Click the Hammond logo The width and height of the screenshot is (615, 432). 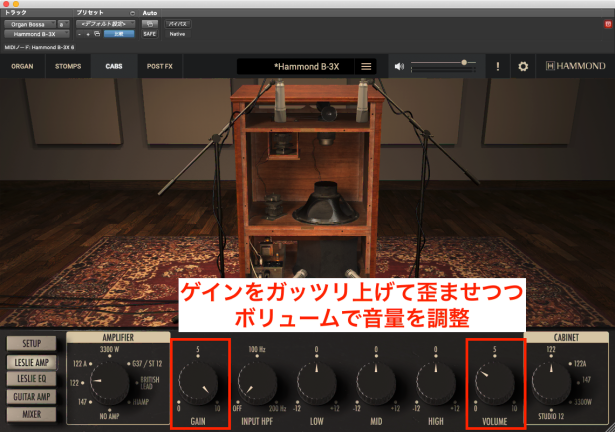pyautogui.click(x=573, y=67)
